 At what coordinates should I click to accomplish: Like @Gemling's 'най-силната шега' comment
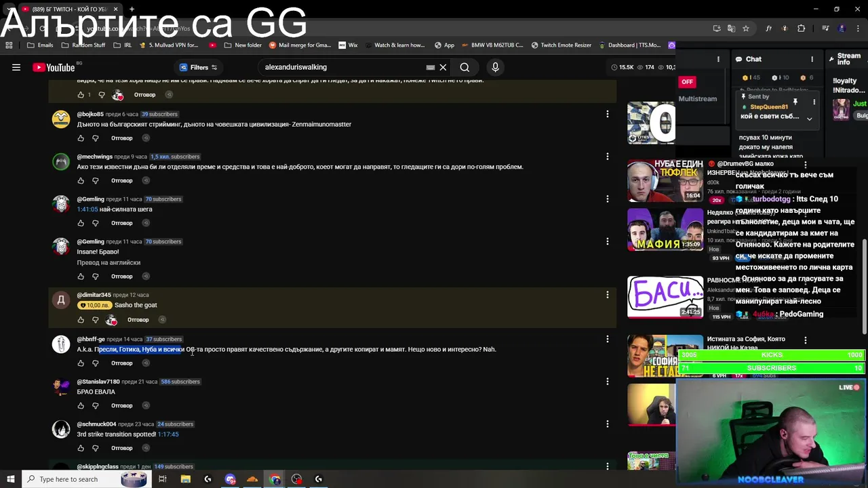[81, 223]
